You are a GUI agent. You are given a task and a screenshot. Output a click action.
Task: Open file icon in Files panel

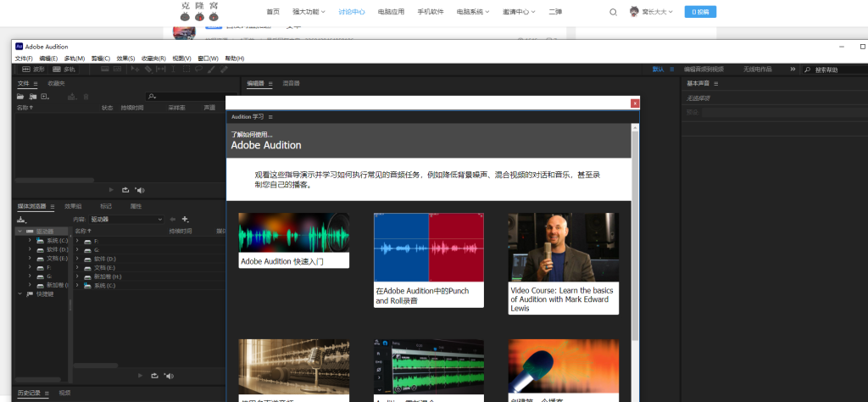click(20, 97)
